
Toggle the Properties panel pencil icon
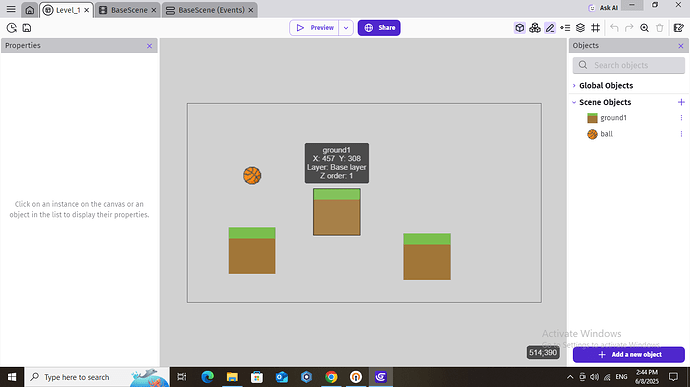(550, 28)
